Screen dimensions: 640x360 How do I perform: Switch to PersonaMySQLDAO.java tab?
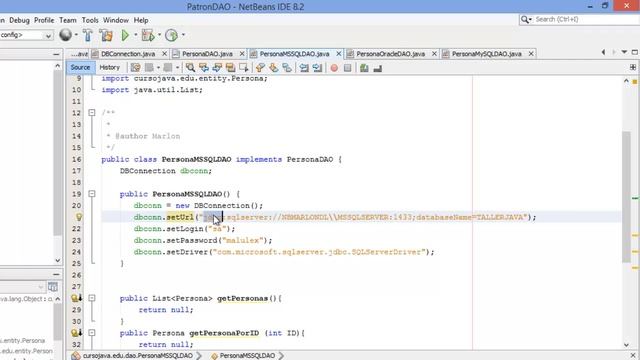point(487,54)
